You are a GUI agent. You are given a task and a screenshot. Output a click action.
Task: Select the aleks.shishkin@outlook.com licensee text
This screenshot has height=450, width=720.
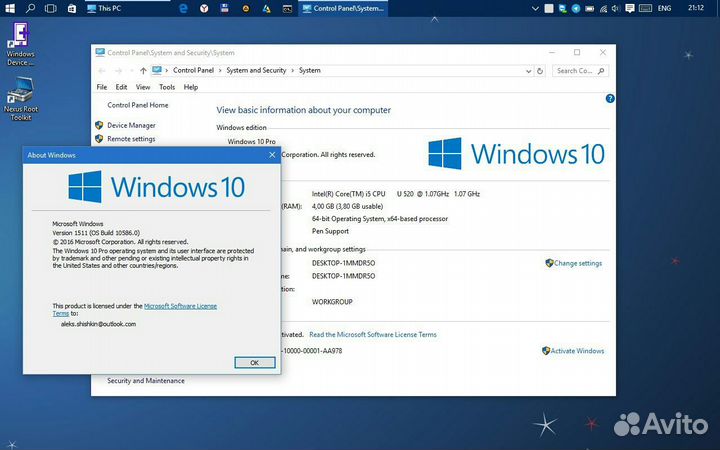(98, 324)
